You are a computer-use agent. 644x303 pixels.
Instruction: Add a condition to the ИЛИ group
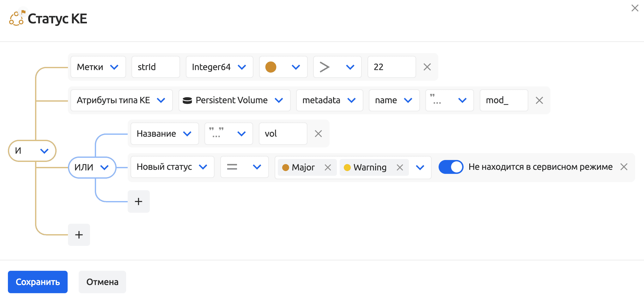[138, 201]
